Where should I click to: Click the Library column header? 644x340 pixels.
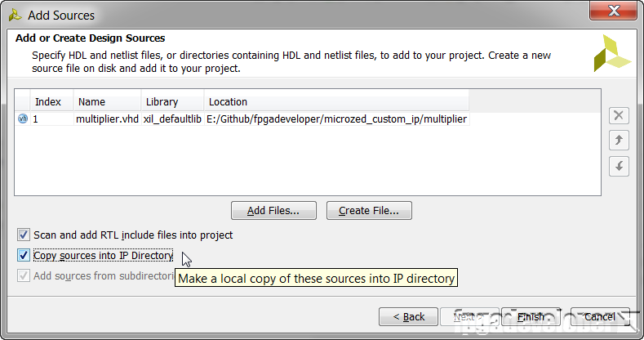click(162, 102)
